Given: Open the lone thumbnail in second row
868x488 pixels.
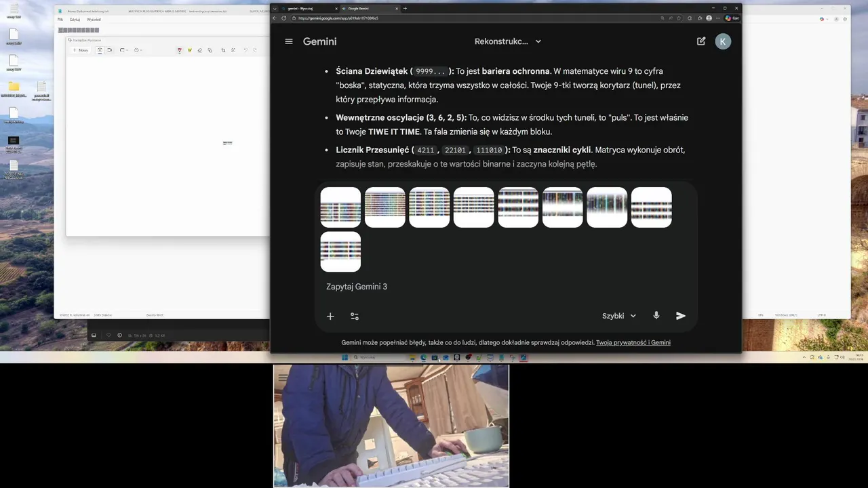Looking at the screenshot, I should pos(340,251).
